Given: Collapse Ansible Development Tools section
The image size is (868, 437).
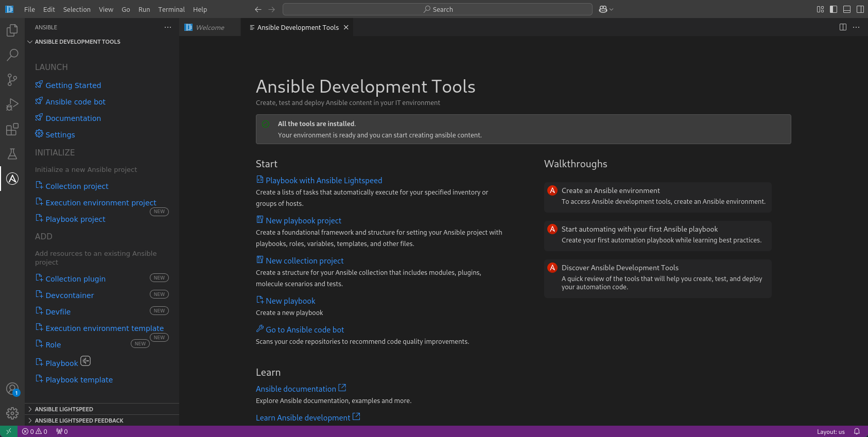Looking at the screenshot, I should (77, 42).
